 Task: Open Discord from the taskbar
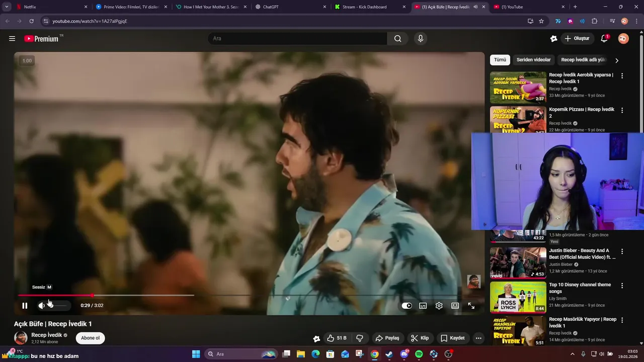click(x=404, y=354)
